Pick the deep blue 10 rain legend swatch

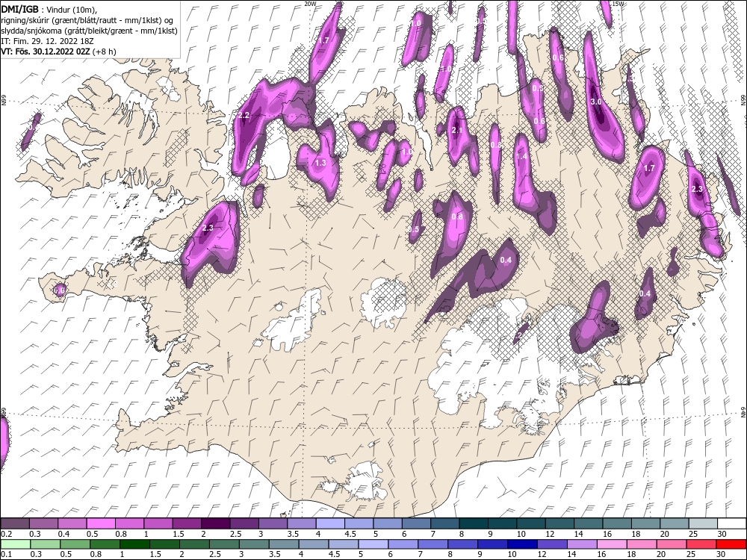(522, 544)
